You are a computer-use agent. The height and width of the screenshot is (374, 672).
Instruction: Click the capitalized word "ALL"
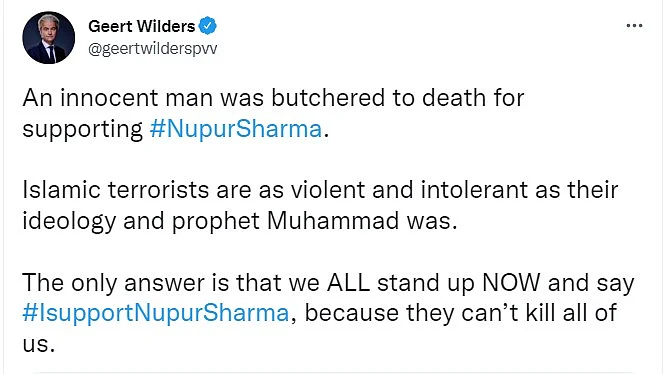348,283
